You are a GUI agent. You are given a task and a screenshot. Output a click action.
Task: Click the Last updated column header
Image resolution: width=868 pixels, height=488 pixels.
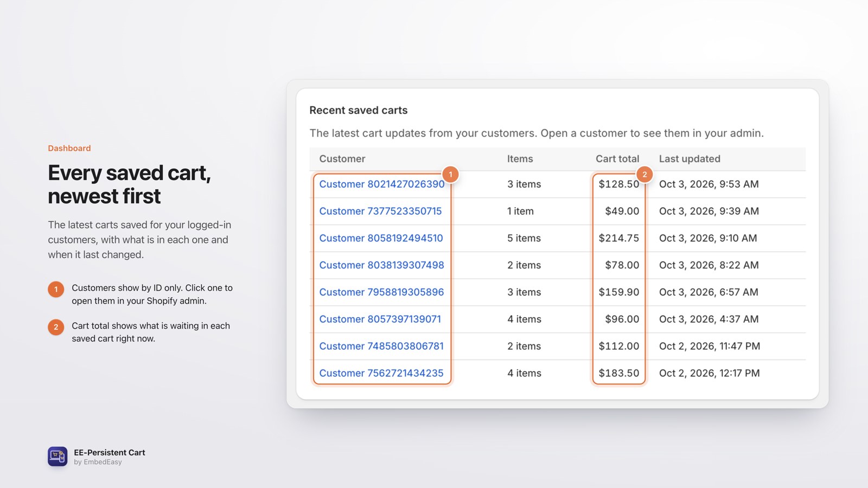690,159
